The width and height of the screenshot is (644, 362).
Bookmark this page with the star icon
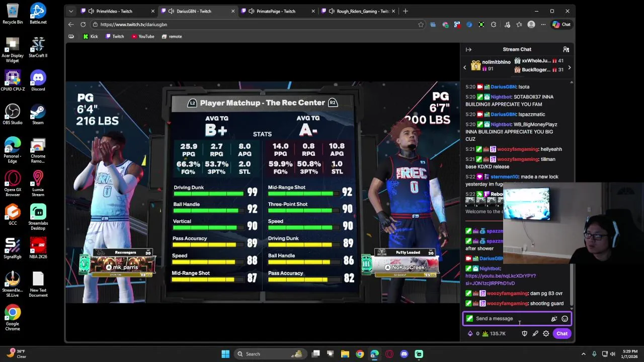point(421,24)
